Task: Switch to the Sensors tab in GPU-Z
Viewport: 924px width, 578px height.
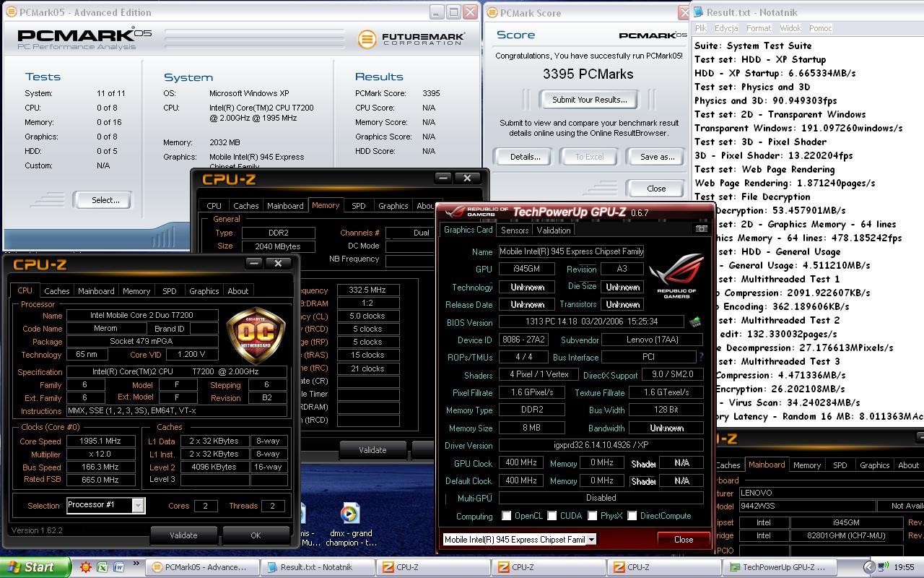Action: tap(515, 230)
